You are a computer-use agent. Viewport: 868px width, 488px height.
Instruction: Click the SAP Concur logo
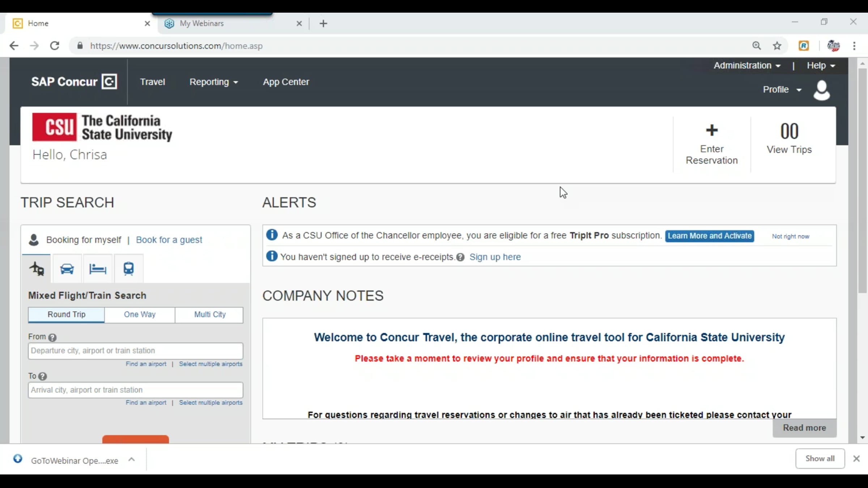[x=74, y=82]
